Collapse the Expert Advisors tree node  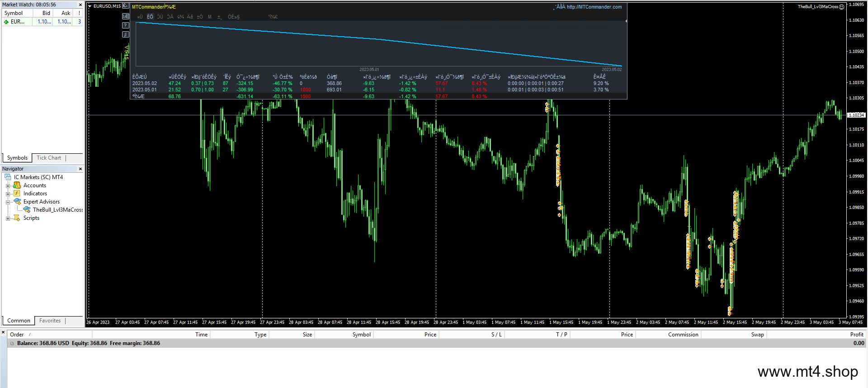8,202
